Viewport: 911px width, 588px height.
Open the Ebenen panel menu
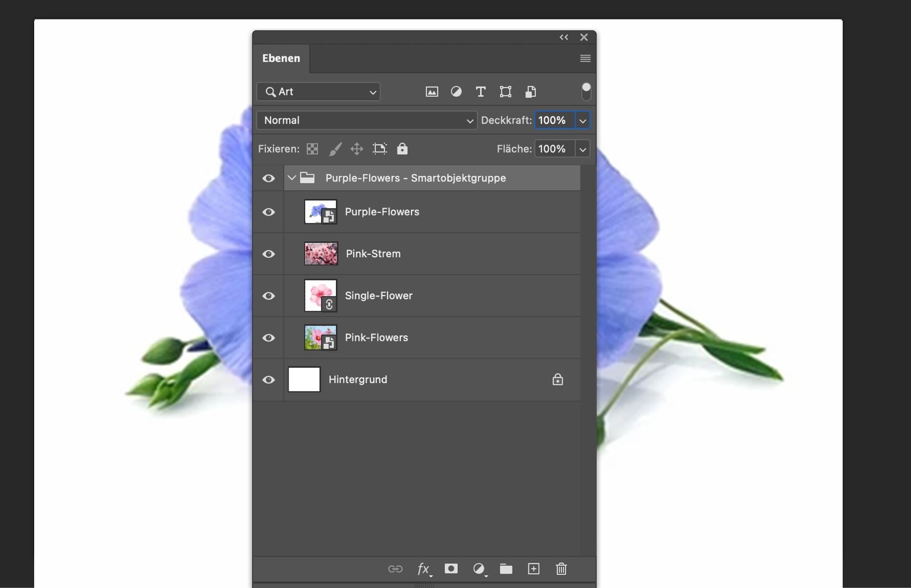[x=585, y=59]
